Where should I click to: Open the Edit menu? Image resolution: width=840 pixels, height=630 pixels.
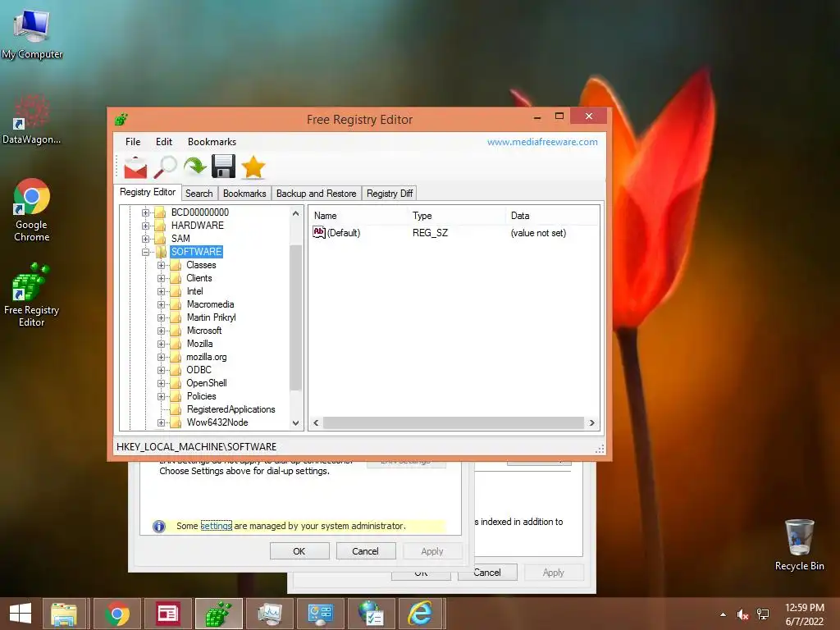pyautogui.click(x=164, y=141)
